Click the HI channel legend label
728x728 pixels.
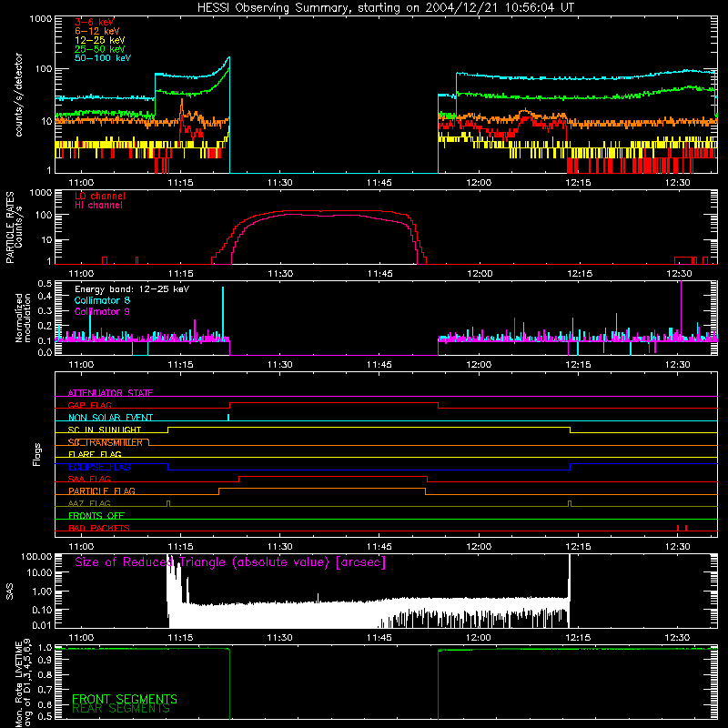(x=98, y=206)
